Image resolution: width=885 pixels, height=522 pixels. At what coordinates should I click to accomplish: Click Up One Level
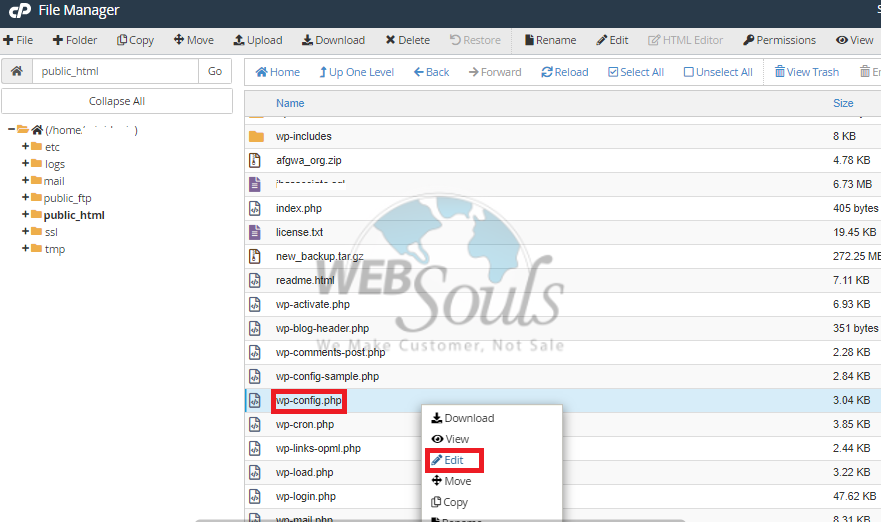pos(357,72)
